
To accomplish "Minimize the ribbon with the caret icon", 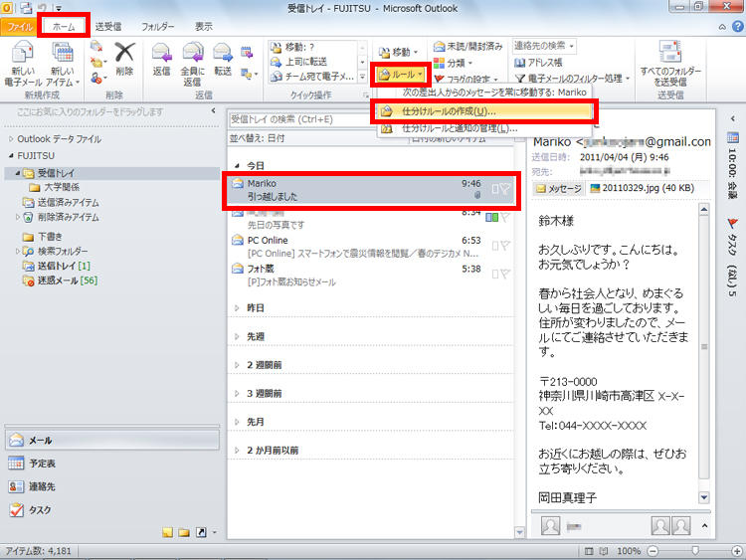I will click(722, 27).
